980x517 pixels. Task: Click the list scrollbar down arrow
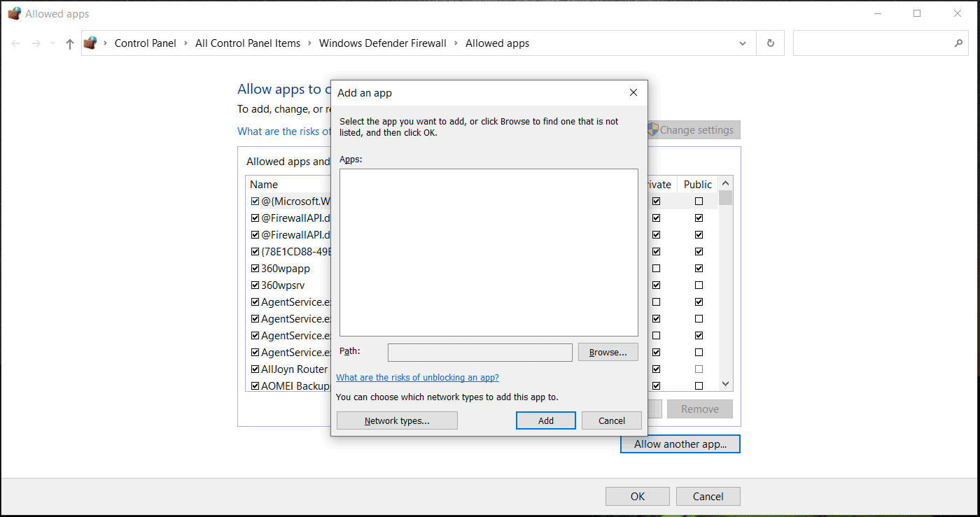pos(725,384)
